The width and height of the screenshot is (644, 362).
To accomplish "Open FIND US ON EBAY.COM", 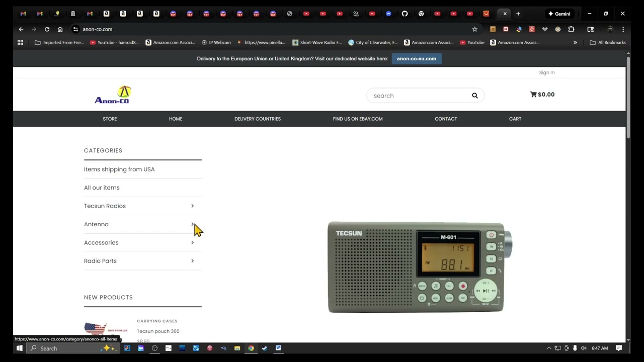I will point(358,119).
